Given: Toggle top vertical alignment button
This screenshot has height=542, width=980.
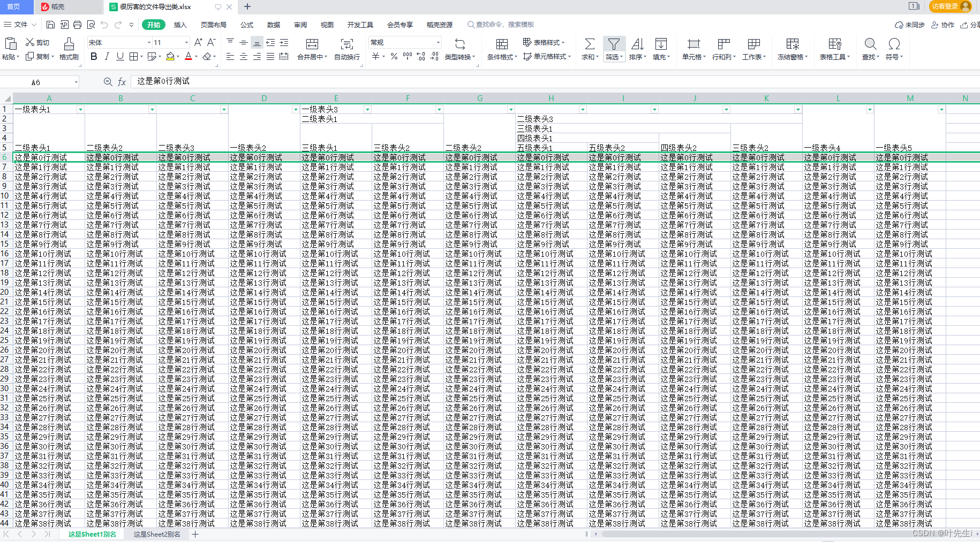Looking at the screenshot, I should pos(230,42).
